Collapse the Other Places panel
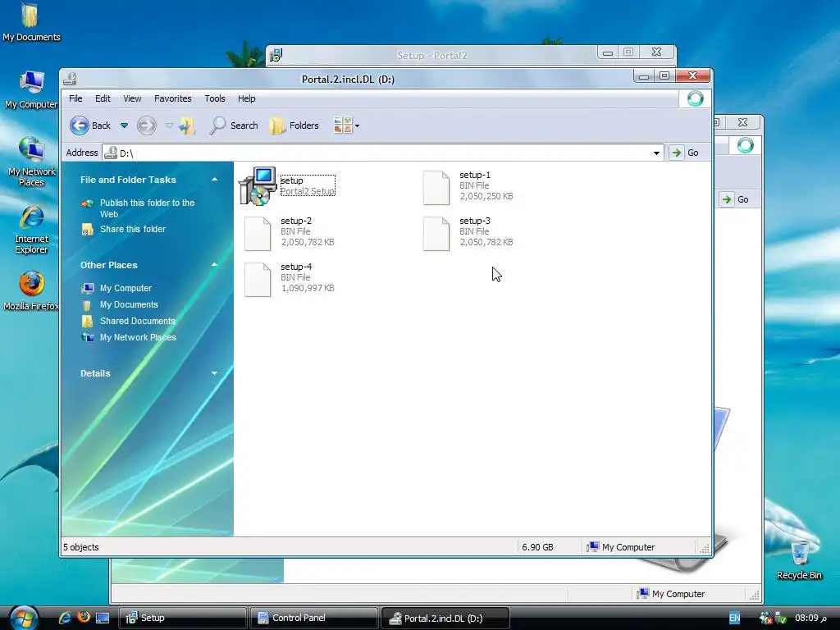840x630 pixels. [x=214, y=265]
